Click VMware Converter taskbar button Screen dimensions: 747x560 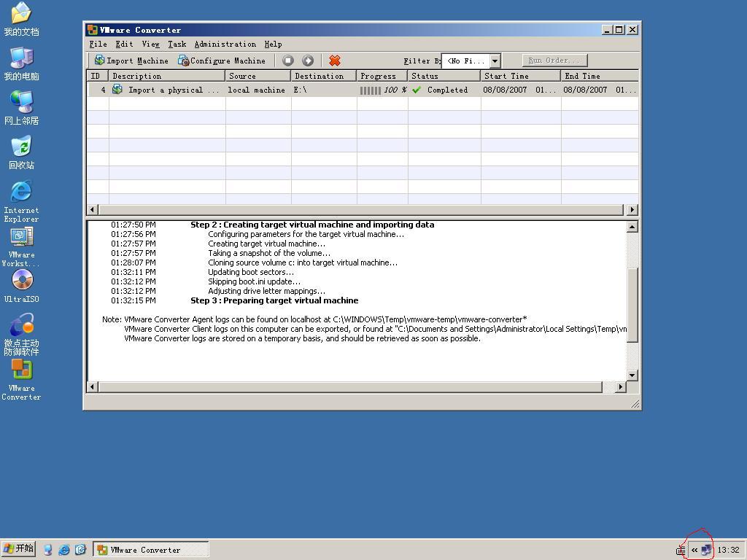point(150,550)
